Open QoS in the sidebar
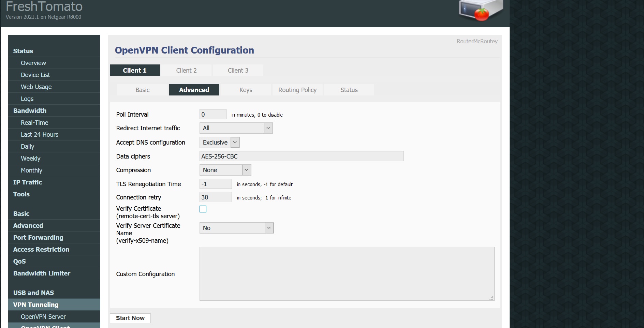The image size is (644, 328). [x=54, y=262]
